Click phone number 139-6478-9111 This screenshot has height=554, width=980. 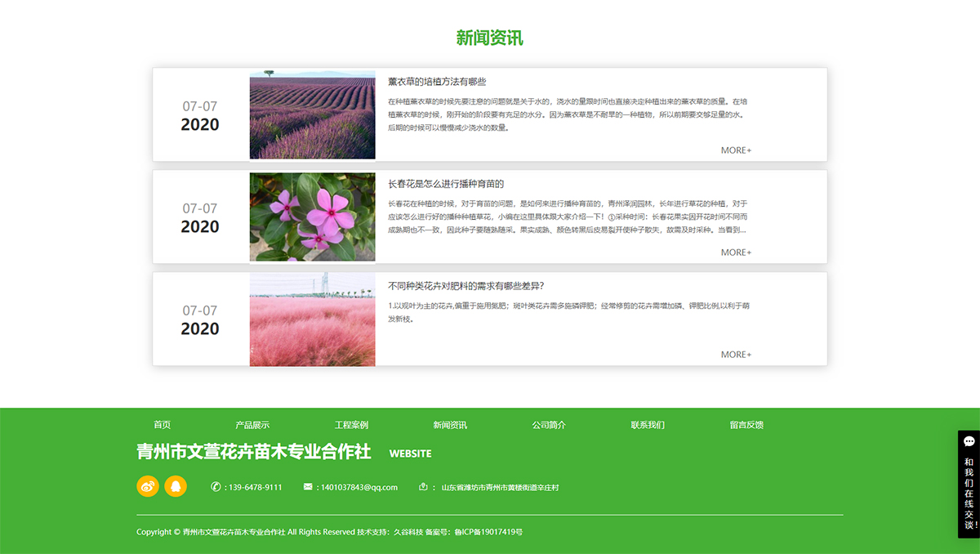pyautogui.click(x=256, y=487)
